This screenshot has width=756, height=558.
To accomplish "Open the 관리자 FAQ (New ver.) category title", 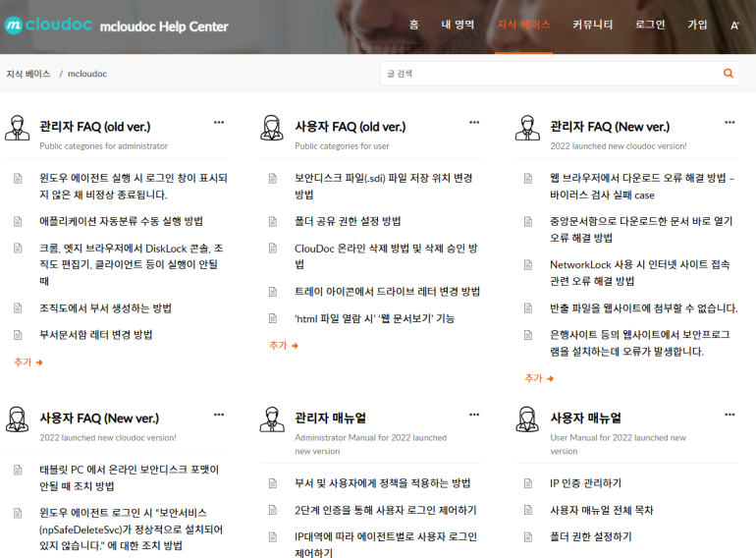I will (x=610, y=127).
